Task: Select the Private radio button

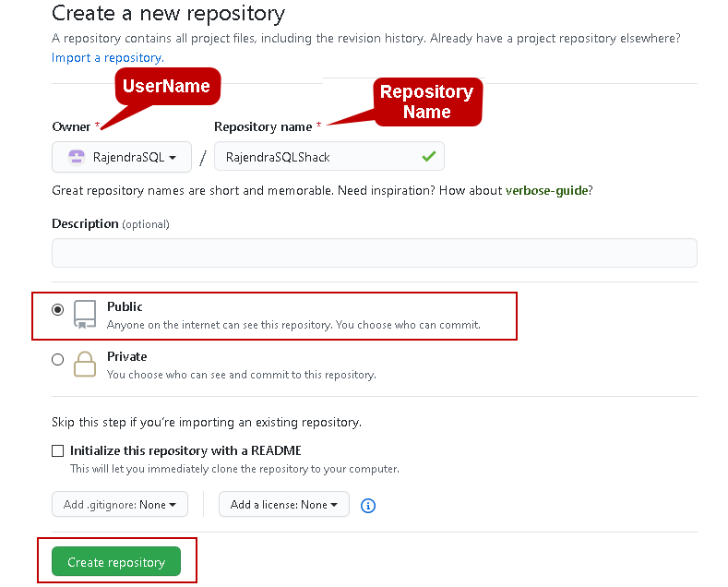Action: 58,360
